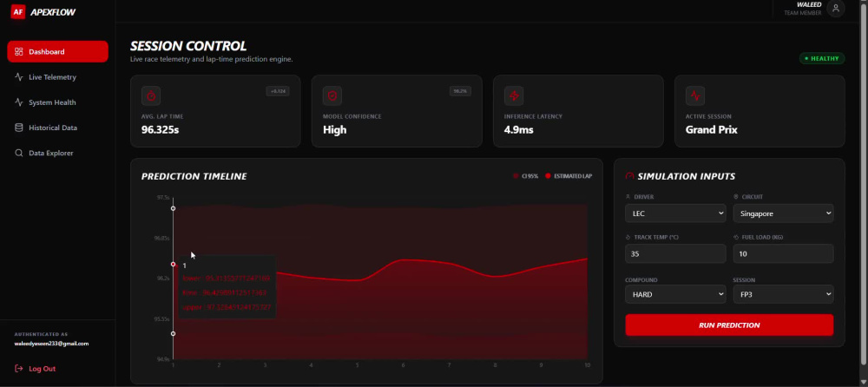
Task: Open the Circuit dropdown showing Singapore
Action: pos(783,213)
